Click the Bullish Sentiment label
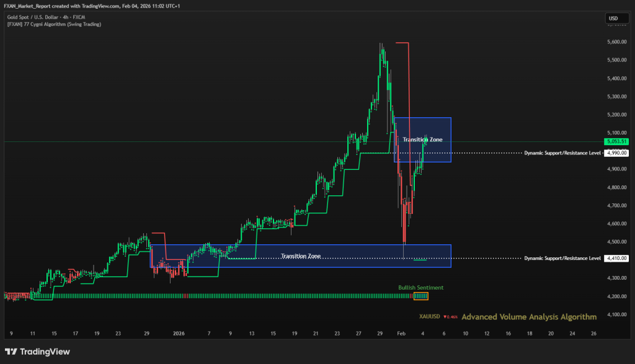Viewport: 635px width, 364px height. point(420,288)
